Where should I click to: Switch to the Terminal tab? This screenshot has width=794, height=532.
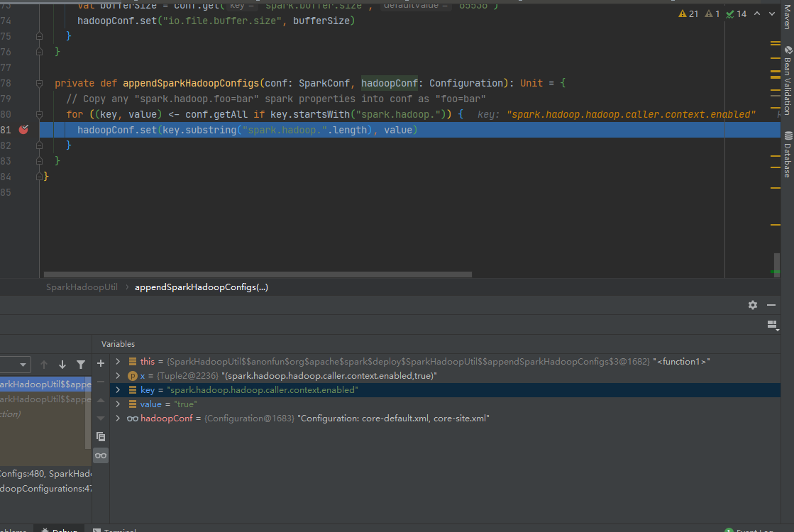pos(119,529)
